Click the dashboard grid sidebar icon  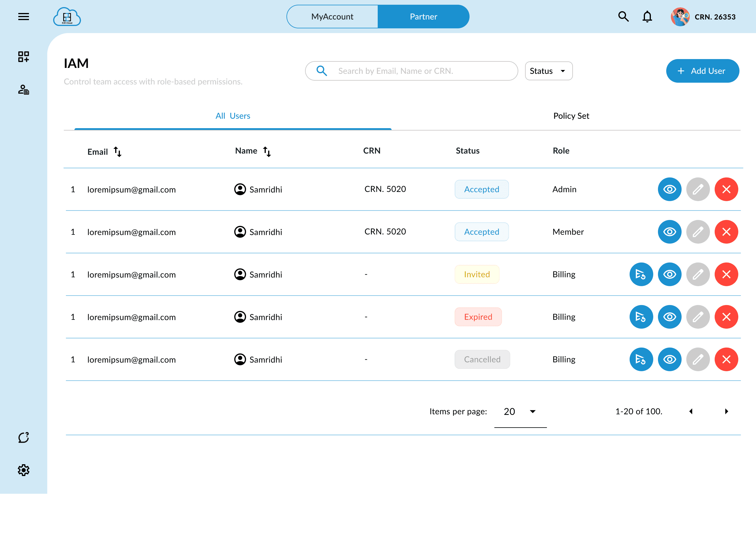click(x=23, y=57)
